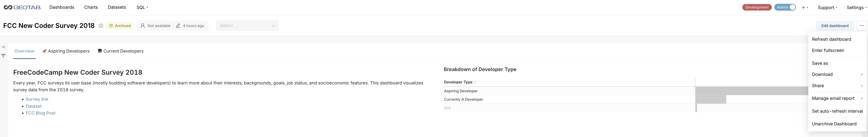Click the Breakdown of Developer Type title
Screen dimensions: 868x137
coord(480,69)
